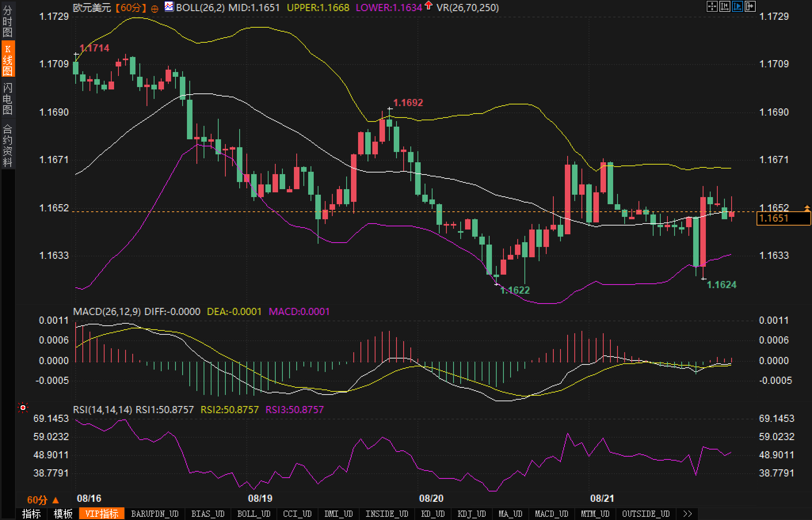Click the LOWER:1.1634 value
Image resolution: width=812 pixels, height=520 pixels.
[389, 8]
